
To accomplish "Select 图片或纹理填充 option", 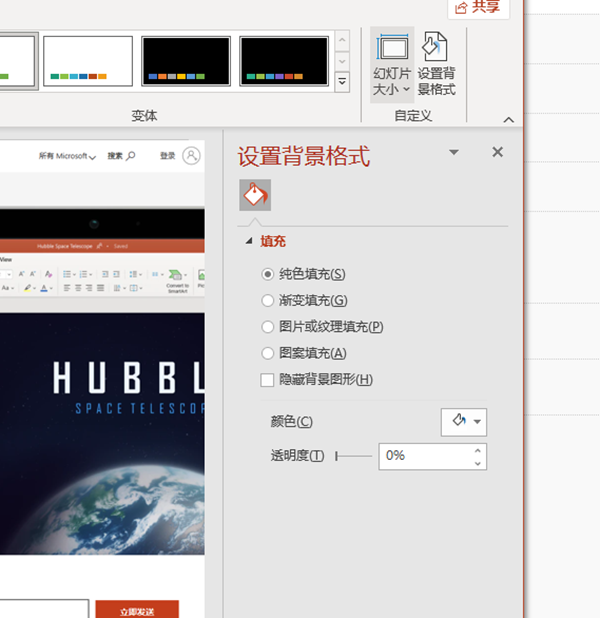I will click(322, 327).
